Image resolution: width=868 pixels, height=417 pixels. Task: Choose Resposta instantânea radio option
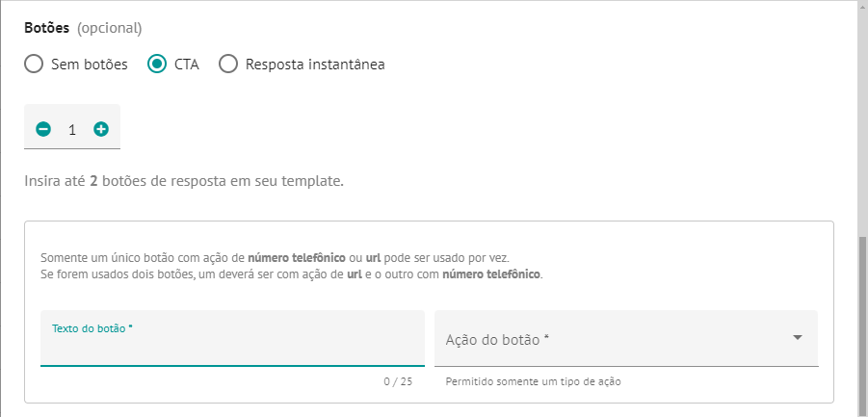tap(228, 65)
